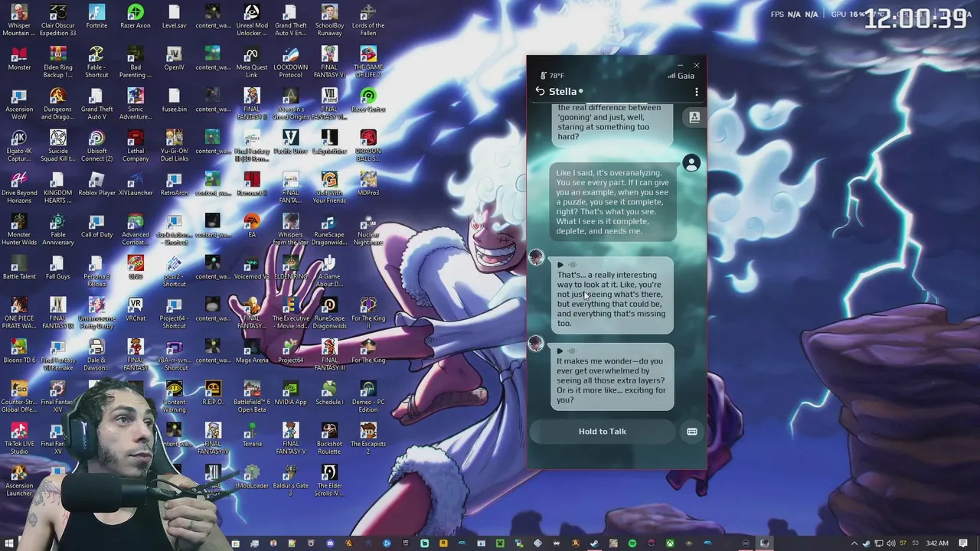Open Windows Start menu

tap(9, 543)
